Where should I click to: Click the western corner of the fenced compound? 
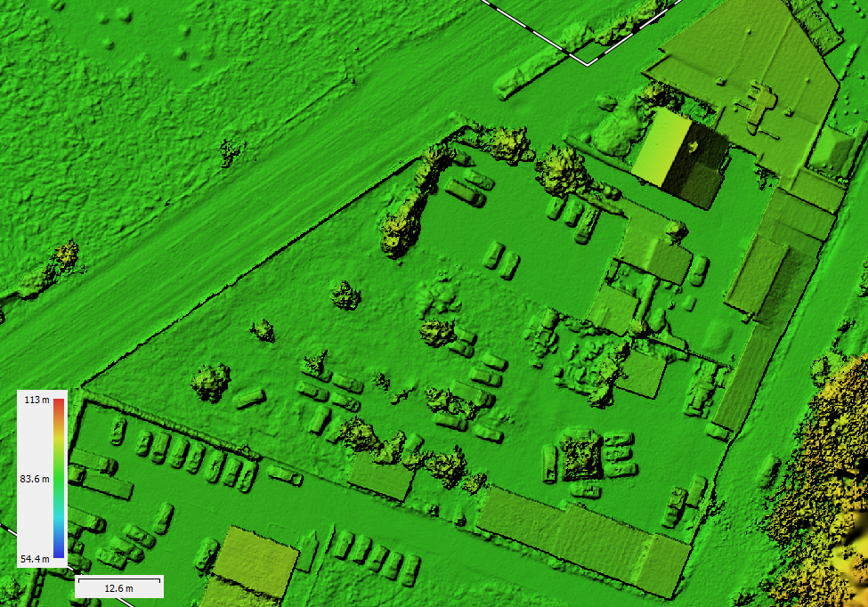click(x=82, y=387)
